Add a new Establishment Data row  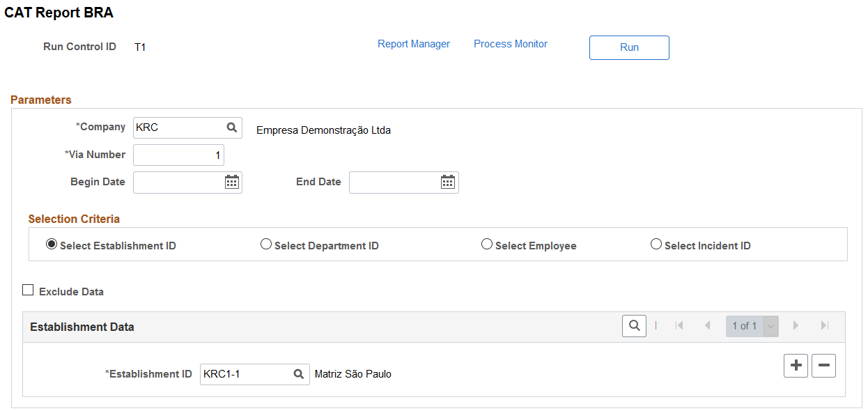pyautogui.click(x=796, y=366)
